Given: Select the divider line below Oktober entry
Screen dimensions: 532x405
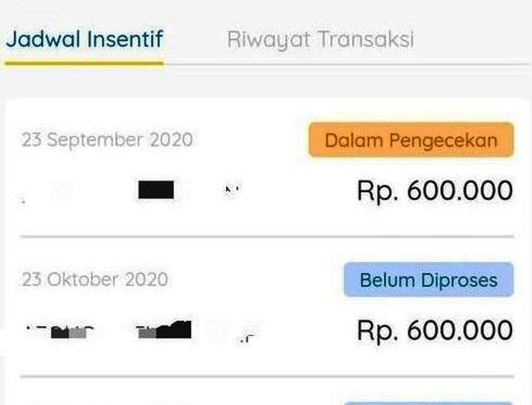Looking at the screenshot, I should [267, 376].
